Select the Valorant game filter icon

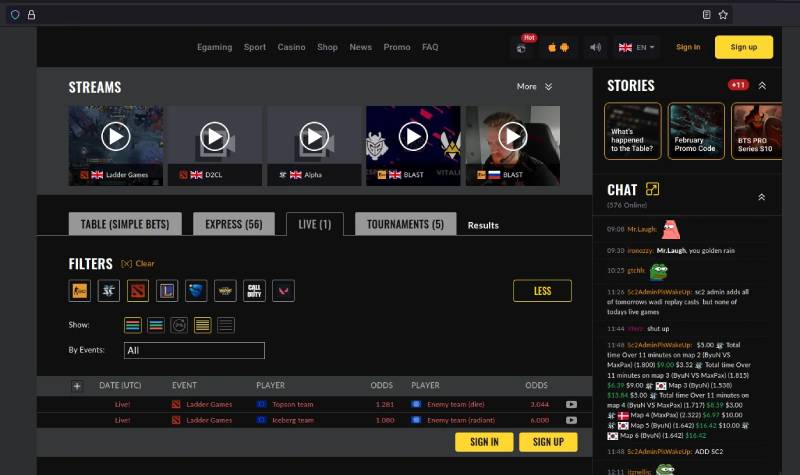point(284,291)
